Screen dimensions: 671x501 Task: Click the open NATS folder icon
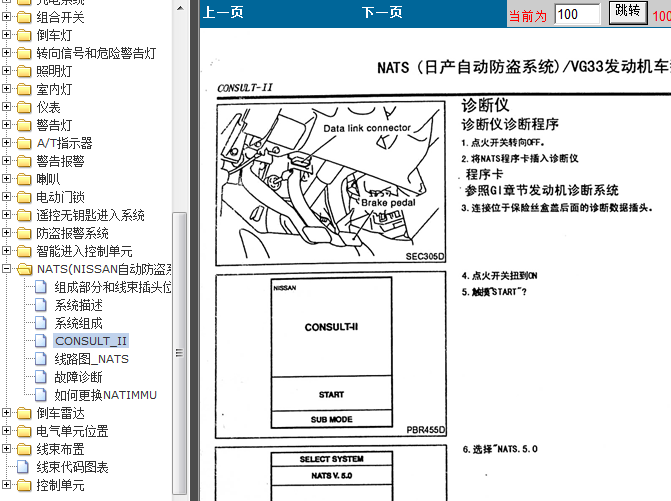click(24, 269)
